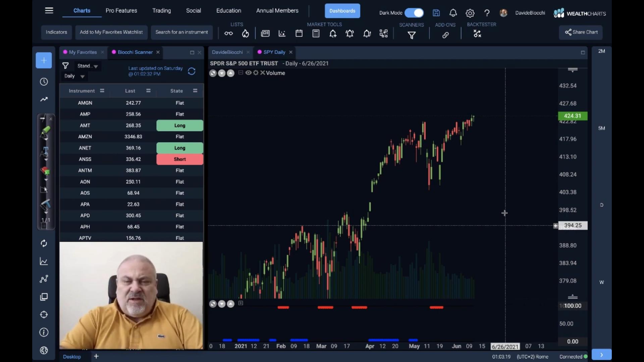The width and height of the screenshot is (644, 362).
Task: Open the flame hot list icon
Action: click(246, 34)
